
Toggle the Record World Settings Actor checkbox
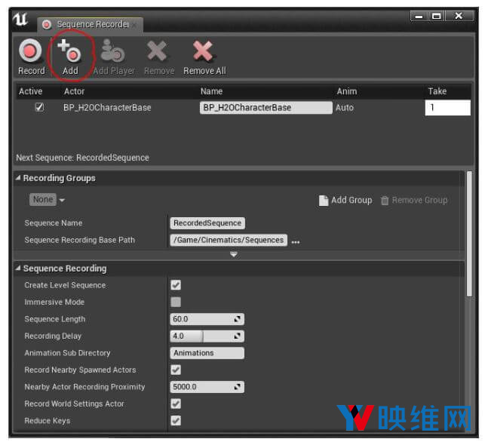click(x=176, y=404)
